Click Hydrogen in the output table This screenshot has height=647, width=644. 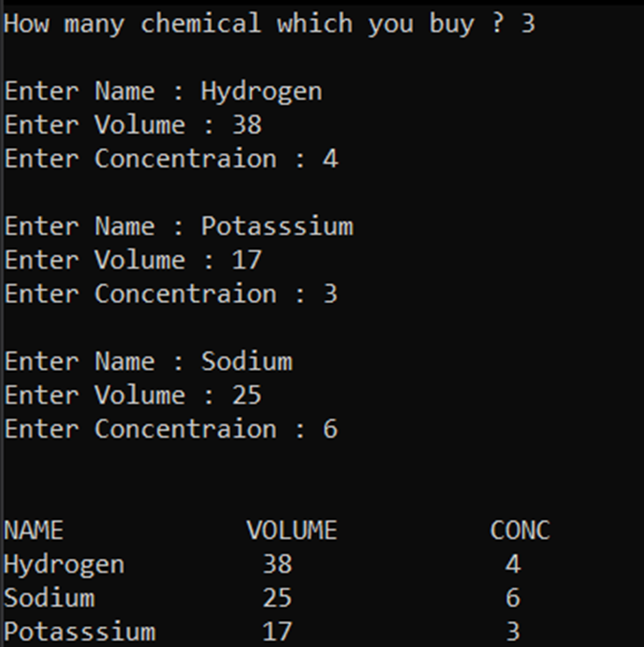[x=64, y=566]
